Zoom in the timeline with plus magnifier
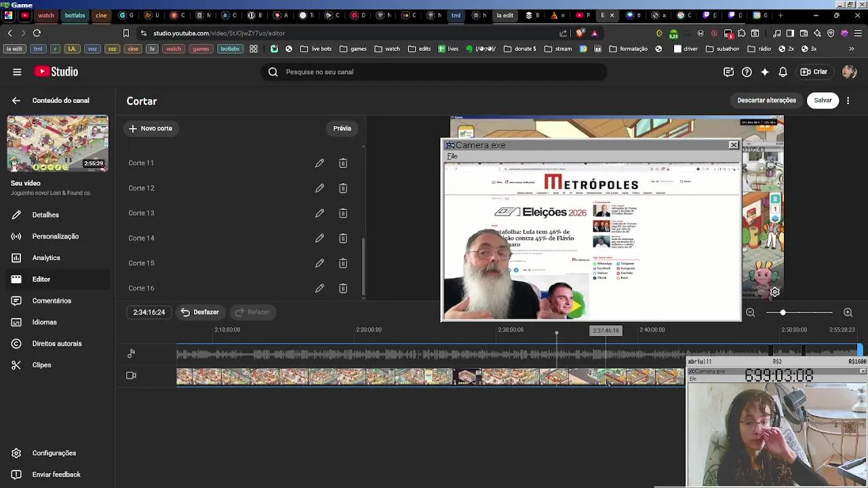The image size is (868, 488). pos(848,312)
